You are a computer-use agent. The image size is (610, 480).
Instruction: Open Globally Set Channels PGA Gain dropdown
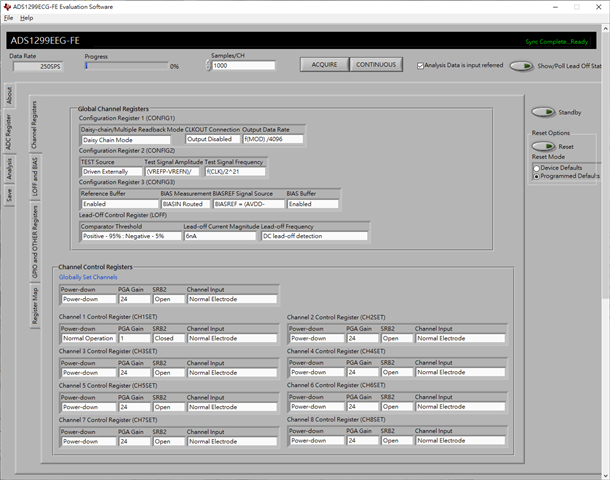click(x=135, y=299)
